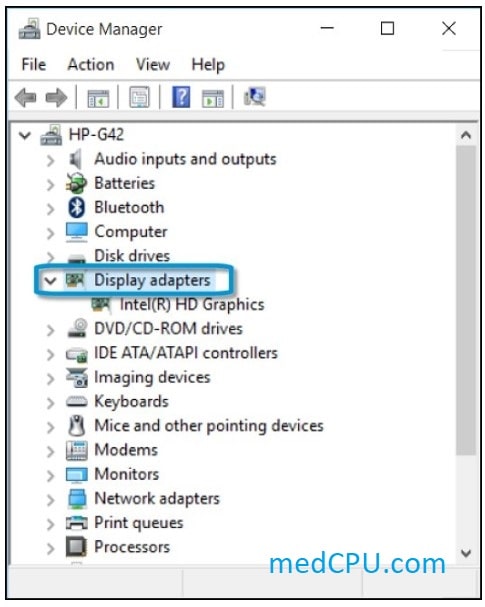Image resolution: width=485 pixels, height=607 pixels.
Task: Click Show/Hide Console Tree toolbar icon
Action: coord(98,98)
